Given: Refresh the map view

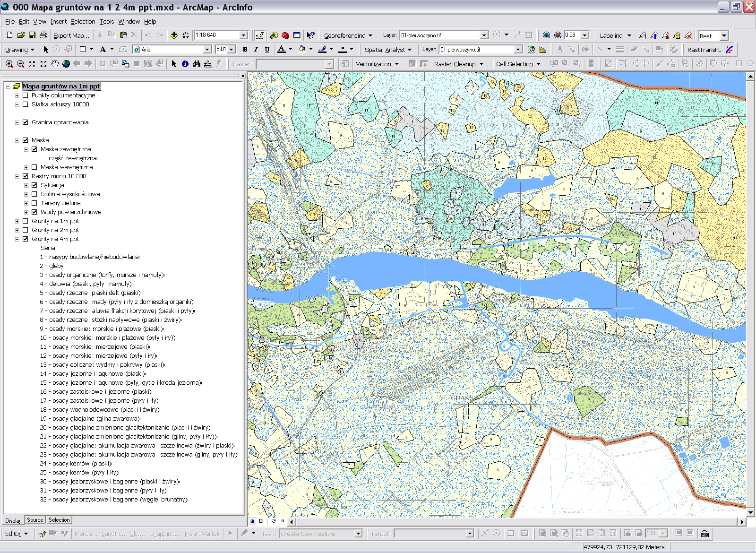Looking at the screenshot, I should (273, 521).
